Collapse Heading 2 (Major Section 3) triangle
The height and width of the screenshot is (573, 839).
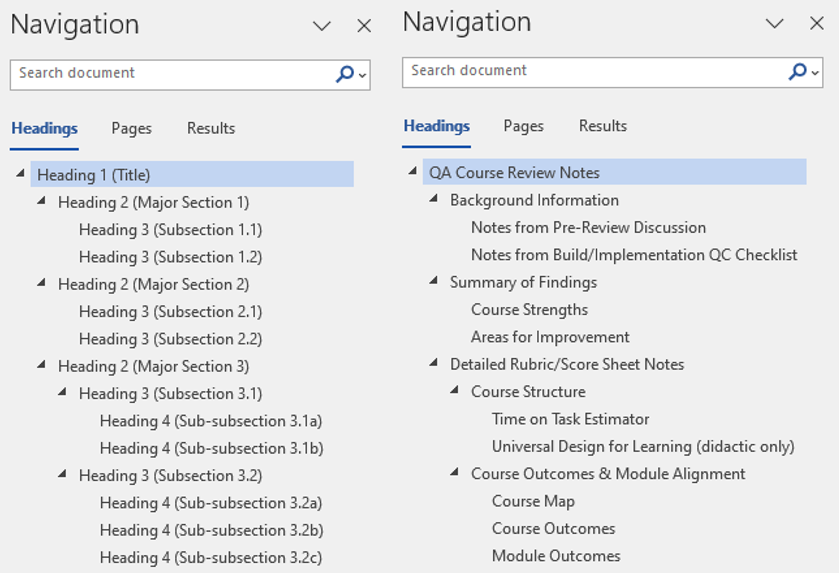(42, 364)
